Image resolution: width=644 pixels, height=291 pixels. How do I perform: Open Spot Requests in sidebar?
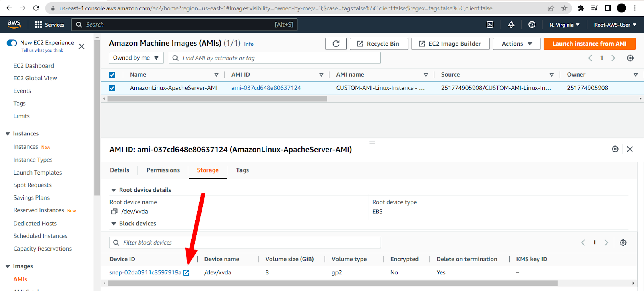click(x=32, y=185)
